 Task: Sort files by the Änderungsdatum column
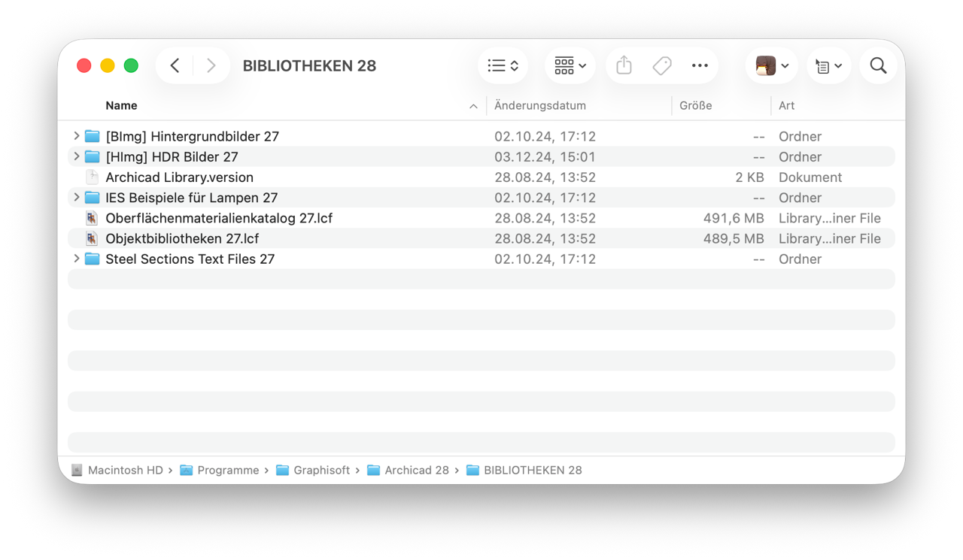tap(540, 105)
